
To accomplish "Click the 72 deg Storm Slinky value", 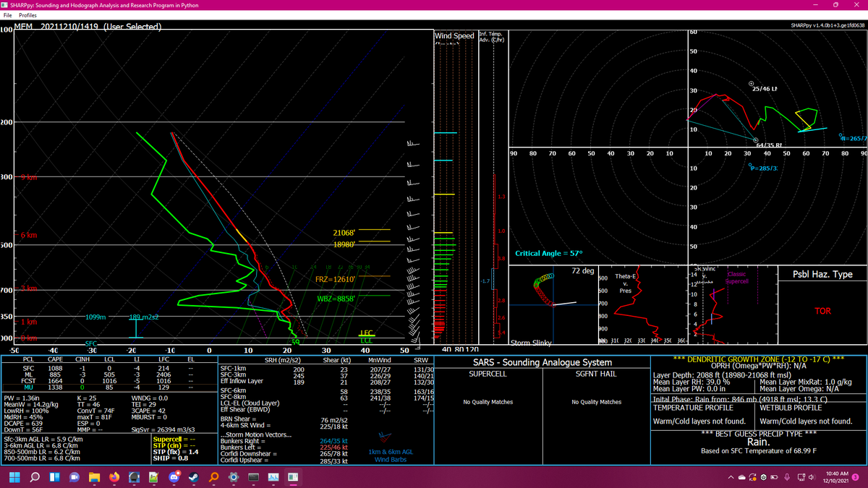I will 582,270.
